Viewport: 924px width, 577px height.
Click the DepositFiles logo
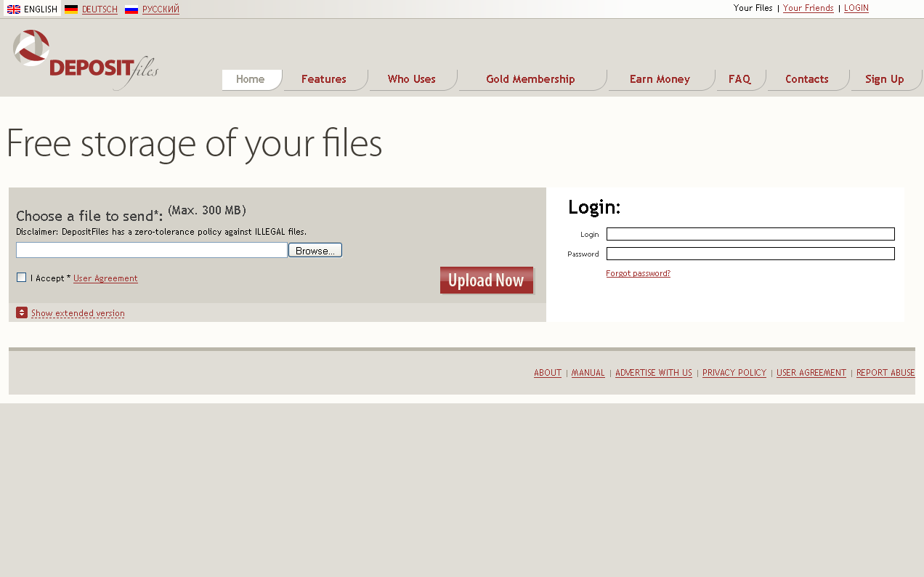[86, 60]
